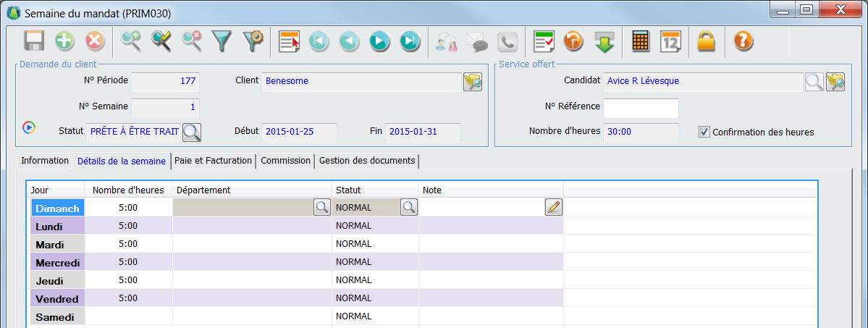This screenshot has height=328, width=868.
Task: Go to the next record arrow
Action: coord(379,41)
